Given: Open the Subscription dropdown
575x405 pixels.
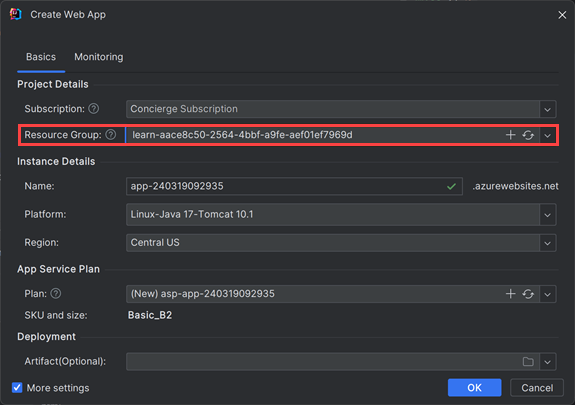Looking at the screenshot, I should [547, 109].
